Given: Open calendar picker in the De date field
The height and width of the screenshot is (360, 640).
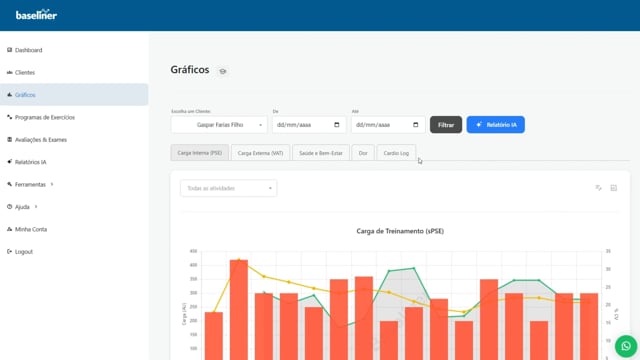Looking at the screenshot, I should (x=337, y=124).
